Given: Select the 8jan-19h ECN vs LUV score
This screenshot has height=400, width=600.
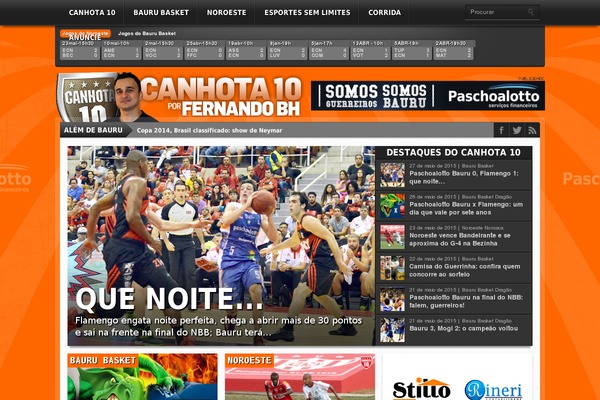Looking at the screenshot, I should tap(287, 50).
